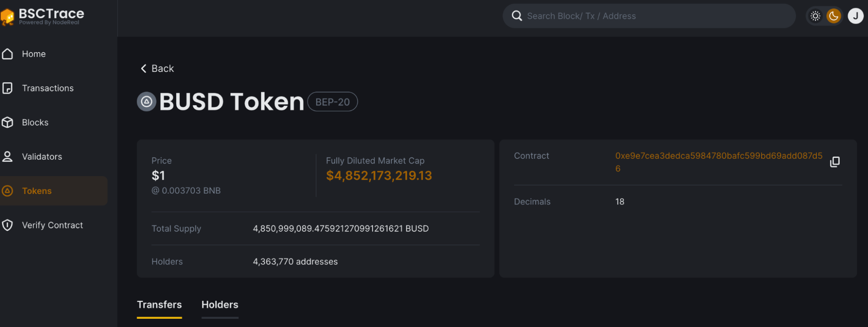
Task: Click the Home sidebar icon
Action: tap(7, 54)
